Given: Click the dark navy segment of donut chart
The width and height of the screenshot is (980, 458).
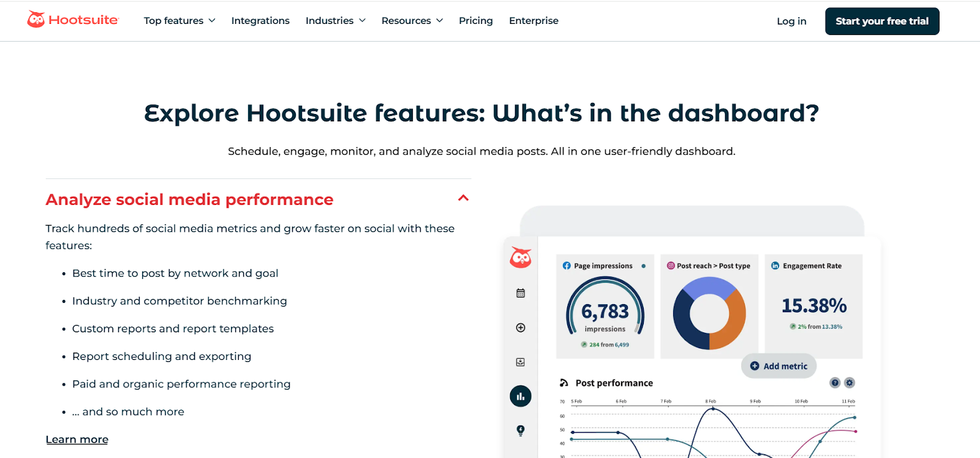Looking at the screenshot, I should click(687, 322).
